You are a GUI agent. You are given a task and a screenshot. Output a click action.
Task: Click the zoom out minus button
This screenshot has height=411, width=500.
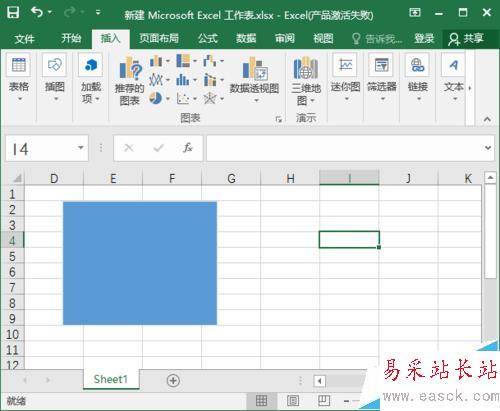(347, 401)
